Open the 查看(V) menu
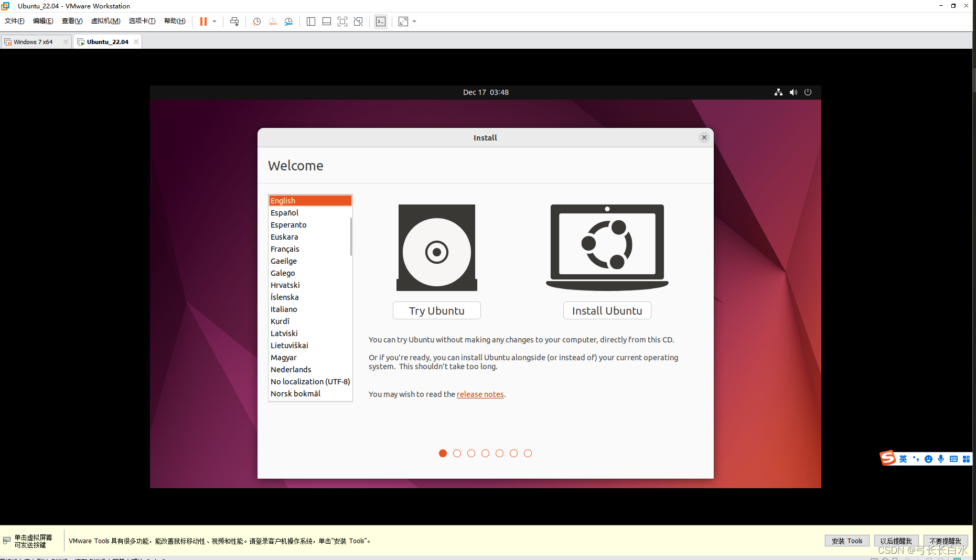 (x=72, y=21)
